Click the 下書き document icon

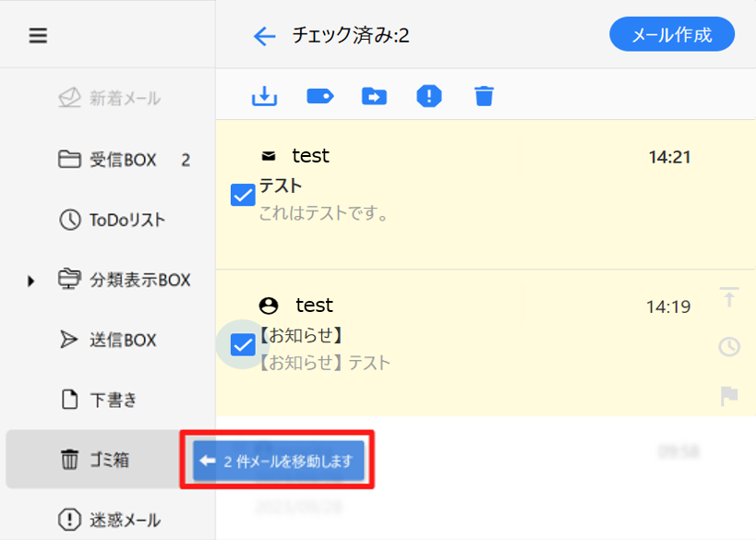pyautogui.click(x=70, y=400)
